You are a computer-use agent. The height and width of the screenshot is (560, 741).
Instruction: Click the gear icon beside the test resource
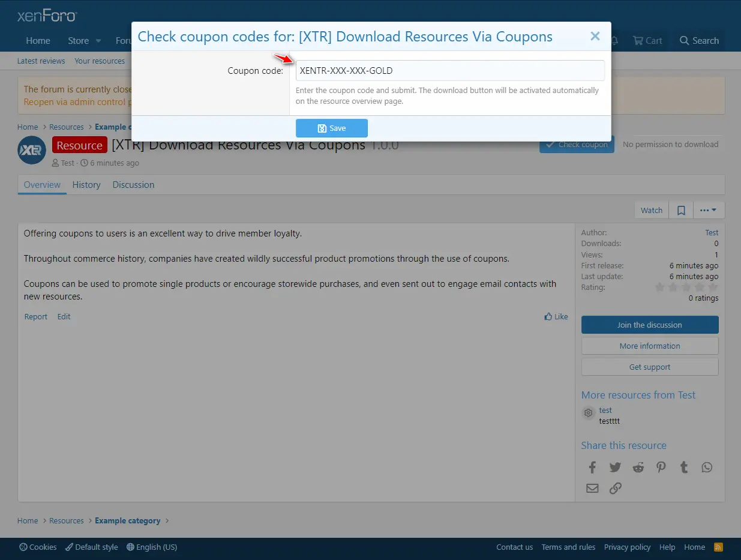click(x=589, y=413)
